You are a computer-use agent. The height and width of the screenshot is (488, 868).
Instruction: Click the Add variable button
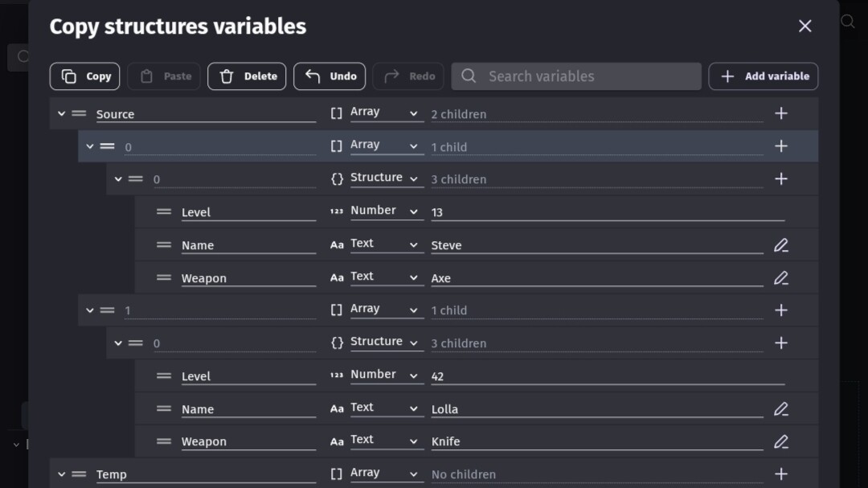tap(763, 76)
